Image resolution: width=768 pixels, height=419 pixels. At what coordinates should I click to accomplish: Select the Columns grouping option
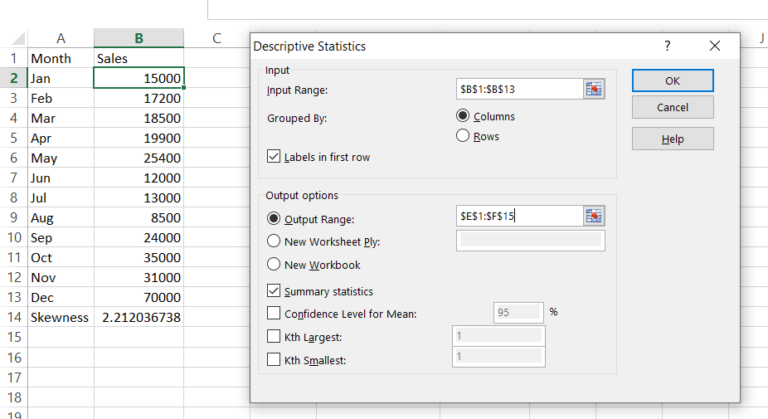463,116
